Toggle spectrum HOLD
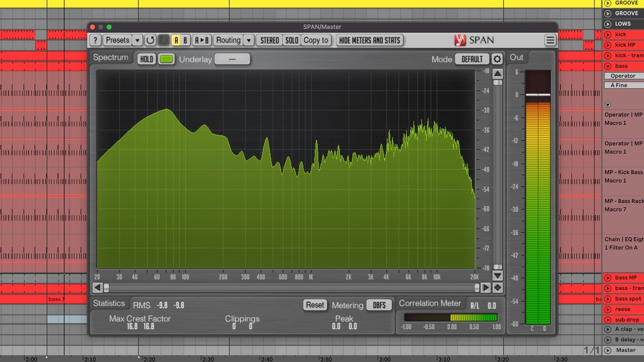Screen dimensions: 644x362 pyautogui.click(x=146, y=59)
